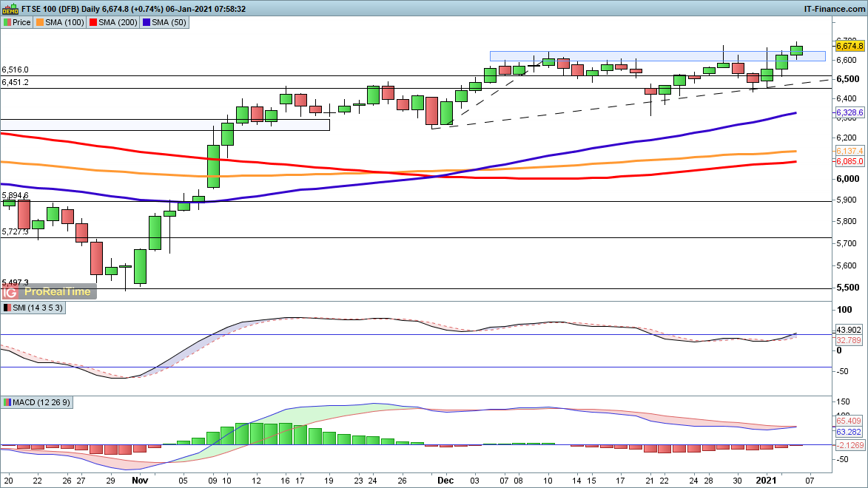Click the blue SMA 50 value label 6,328.6
This screenshot has height=488, width=868.
pos(850,112)
